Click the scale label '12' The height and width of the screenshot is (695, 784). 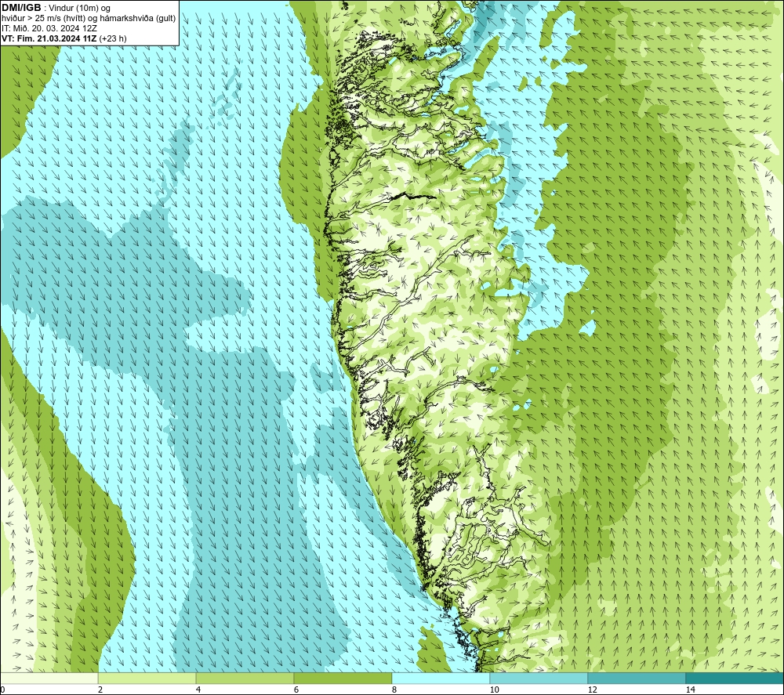tap(593, 690)
